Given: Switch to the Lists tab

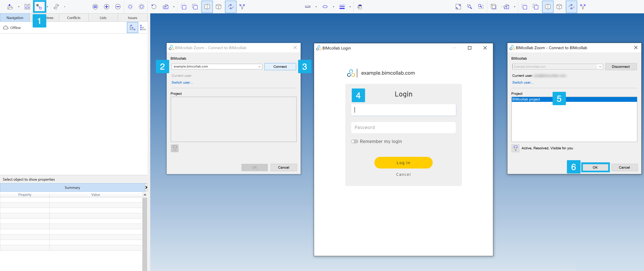Looking at the screenshot, I should [103, 17].
